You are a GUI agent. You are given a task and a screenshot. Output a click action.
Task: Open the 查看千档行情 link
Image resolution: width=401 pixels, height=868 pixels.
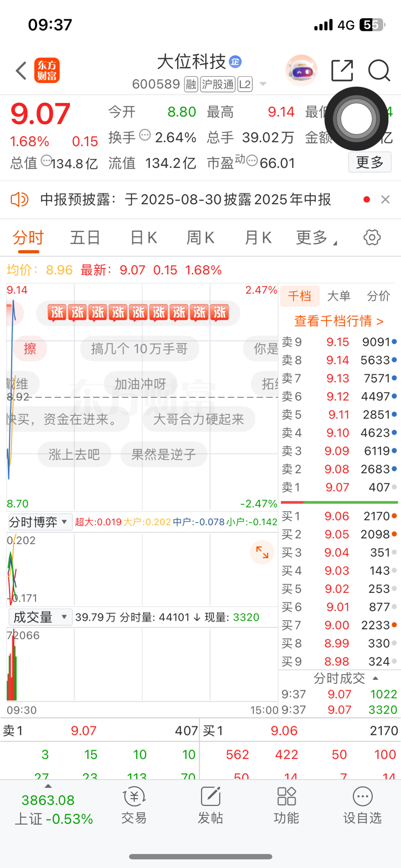click(339, 321)
